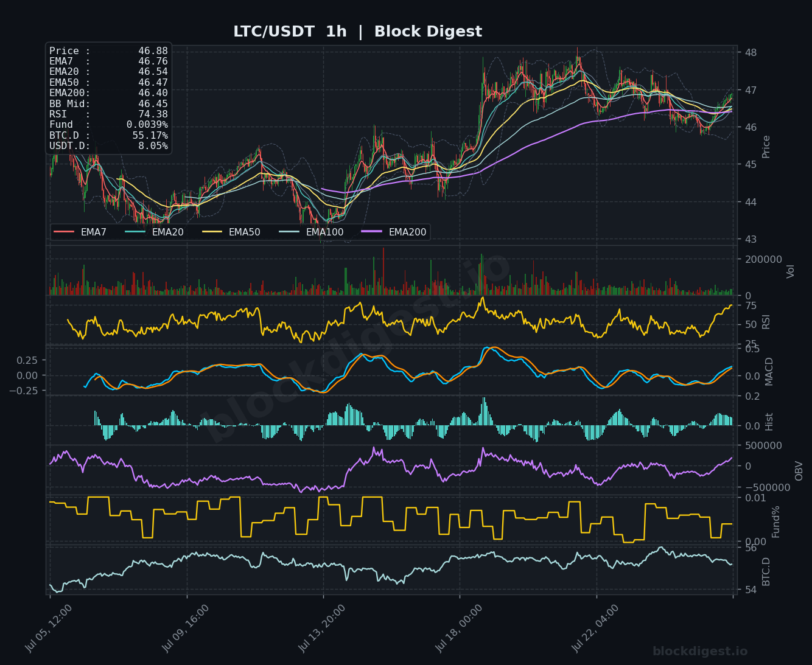This screenshot has height=665, width=812.
Task: Click the 54 BTC.D tick label
Action: point(751,590)
